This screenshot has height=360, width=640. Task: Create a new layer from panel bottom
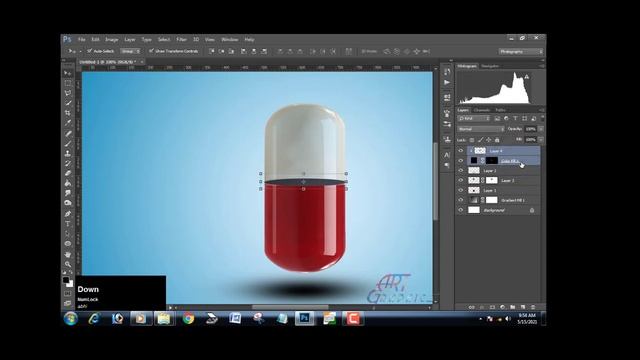[523, 307]
